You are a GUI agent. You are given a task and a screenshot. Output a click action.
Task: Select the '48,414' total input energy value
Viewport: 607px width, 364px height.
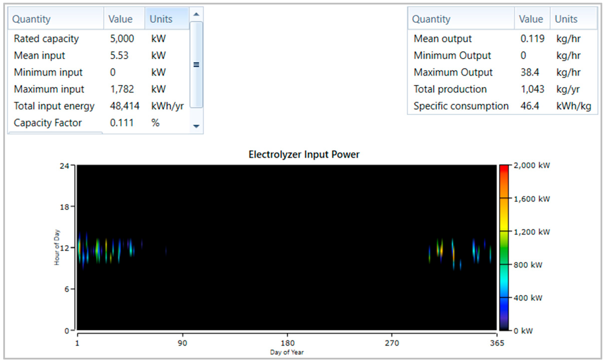pyautogui.click(x=125, y=106)
